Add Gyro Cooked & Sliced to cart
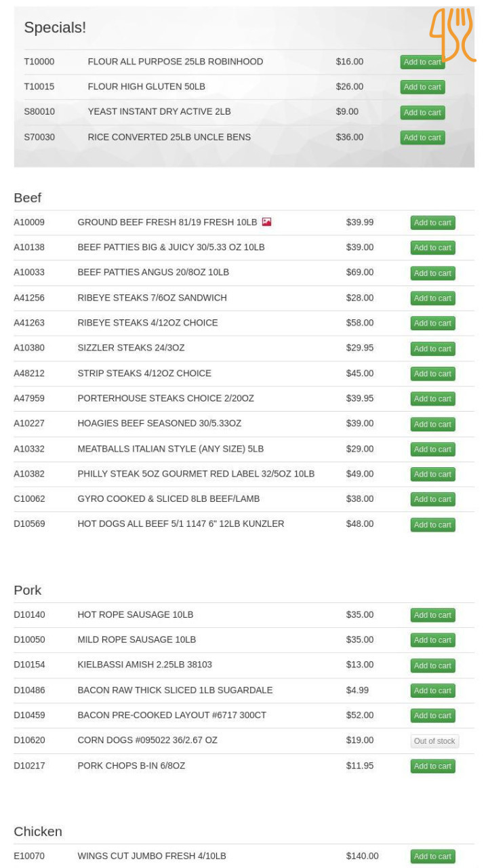Viewport: 488px width, 868px height. point(432,499)
